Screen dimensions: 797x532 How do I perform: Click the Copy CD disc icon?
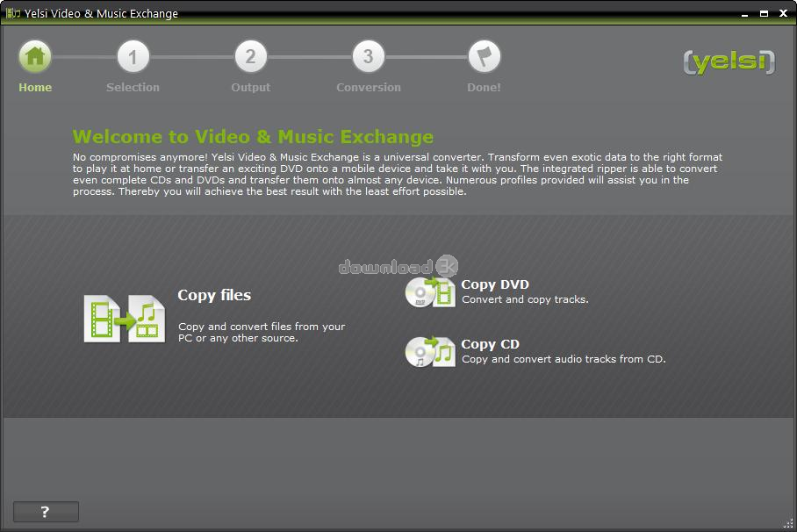[430, 351]
